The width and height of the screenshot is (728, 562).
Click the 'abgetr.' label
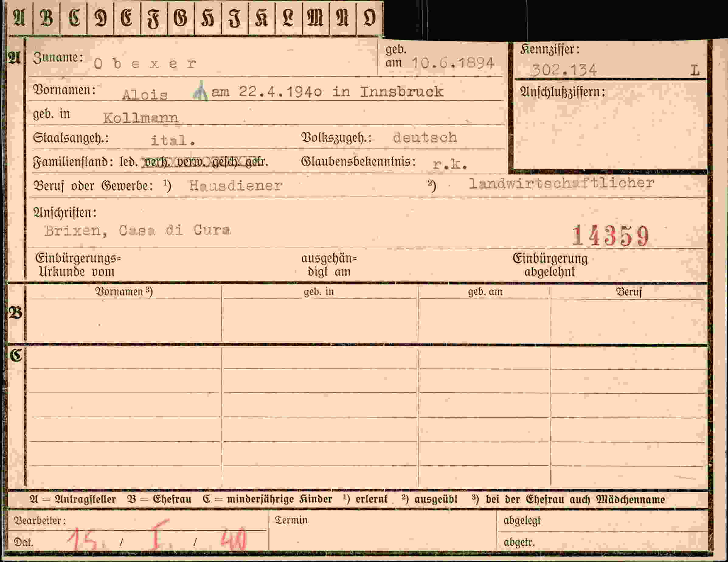519,543
